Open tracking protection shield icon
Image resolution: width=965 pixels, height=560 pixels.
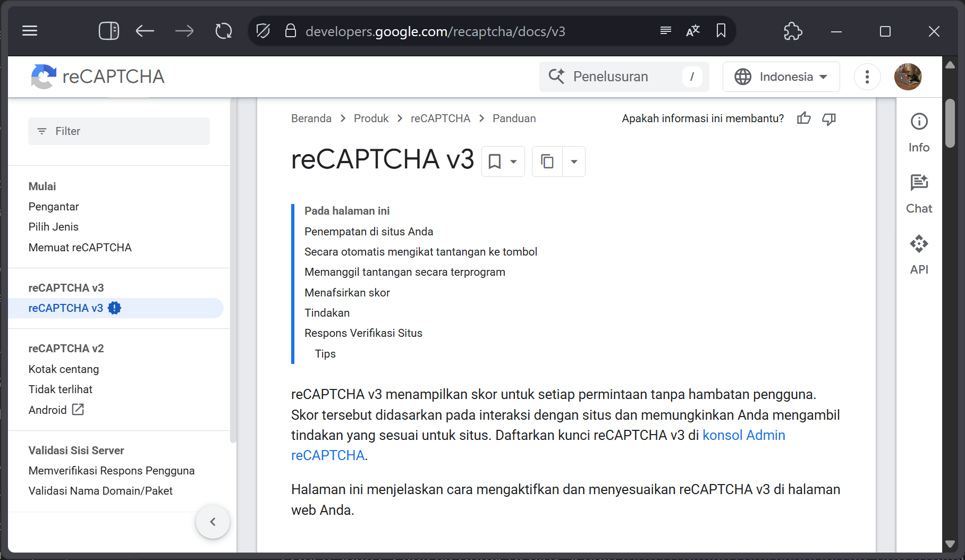(263, 31)
